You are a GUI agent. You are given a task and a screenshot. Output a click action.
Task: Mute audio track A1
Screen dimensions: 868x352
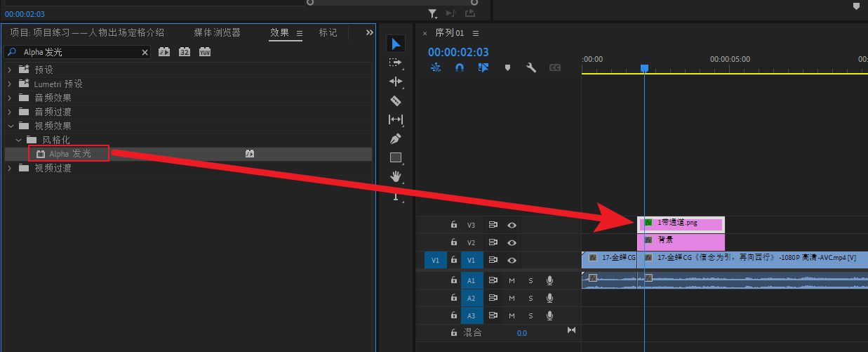(x=512, y=280)
